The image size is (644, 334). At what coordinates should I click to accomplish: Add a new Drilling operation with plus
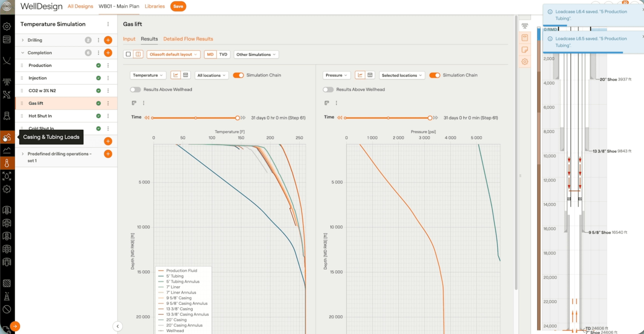108,40
